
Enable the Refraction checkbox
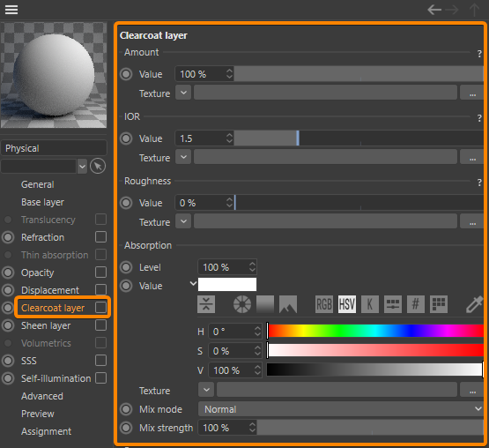100,237
